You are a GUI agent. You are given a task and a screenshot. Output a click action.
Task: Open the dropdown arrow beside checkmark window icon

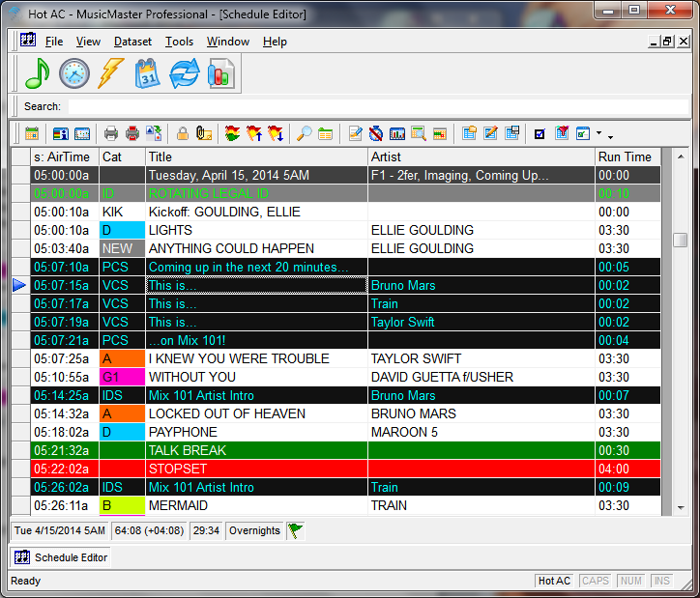click(598, 133)
